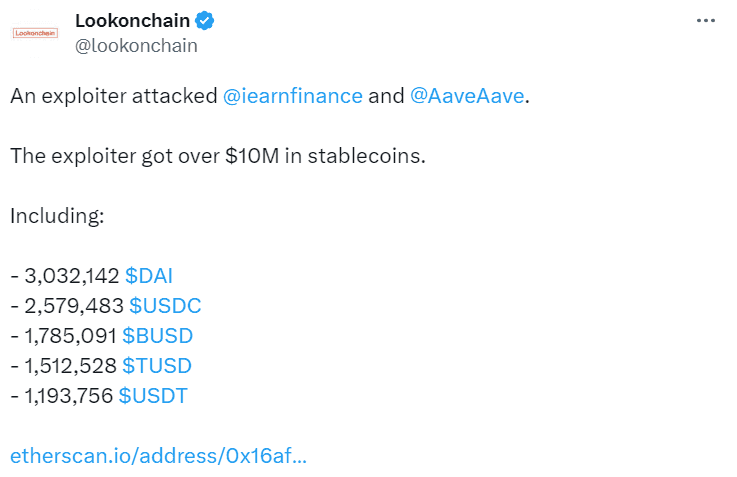This screenshot has height=477, width=737.
Task: Click the 1,193,756 USDT amount text
Action: point(69,396)
